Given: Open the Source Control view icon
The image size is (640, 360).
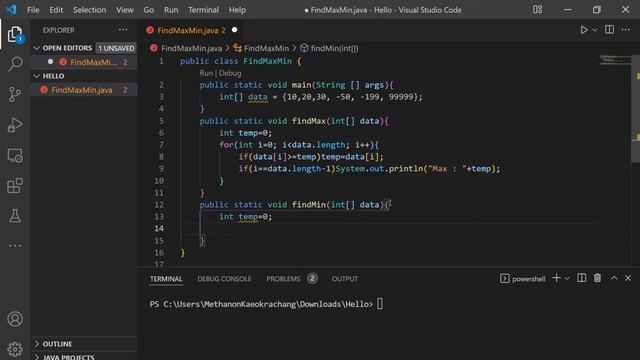Looking at the screenshot, I should [15, 94].
